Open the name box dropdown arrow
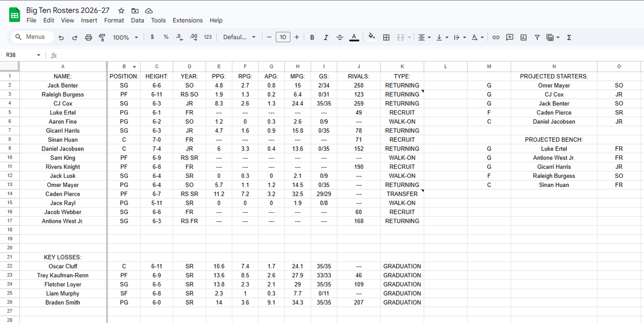Image resolution: width=644 pixels, height=323 pixels. point(39,55)
